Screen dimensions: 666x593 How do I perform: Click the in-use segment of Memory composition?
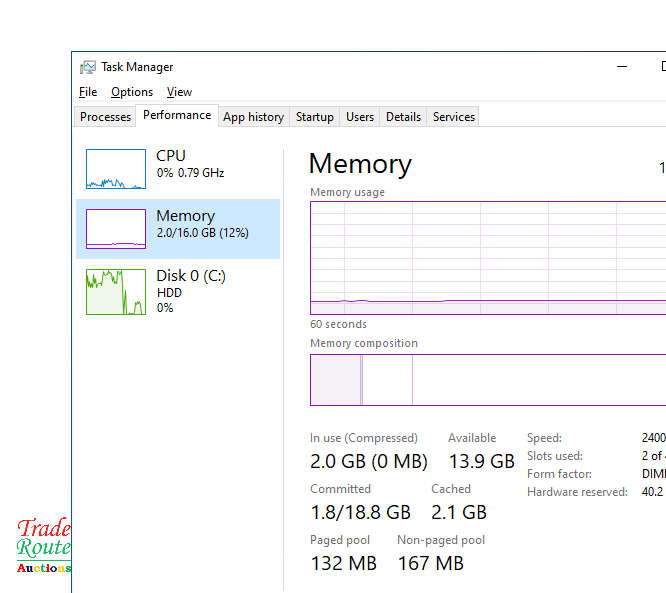click(x=335, y=380)
